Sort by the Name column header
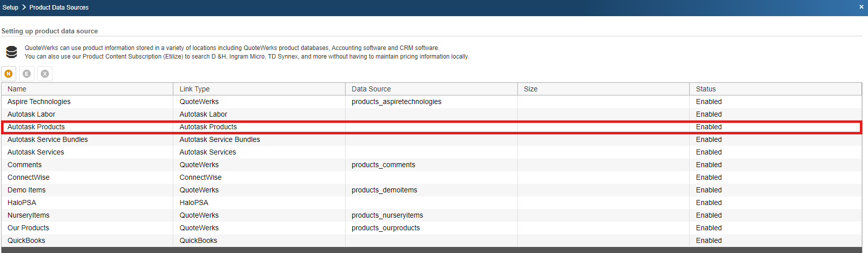 tap(17, 89)
